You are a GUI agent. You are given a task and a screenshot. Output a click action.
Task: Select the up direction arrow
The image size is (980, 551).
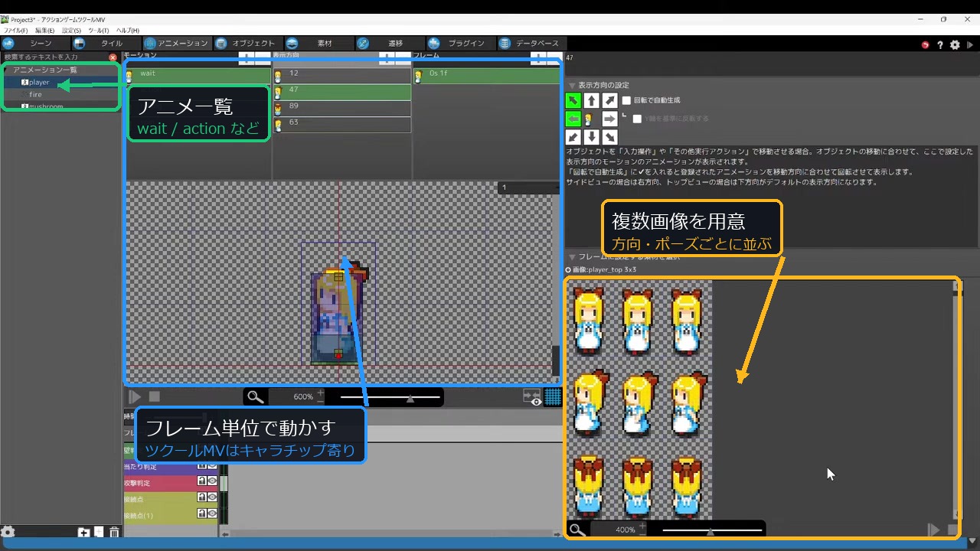[591, 100]
